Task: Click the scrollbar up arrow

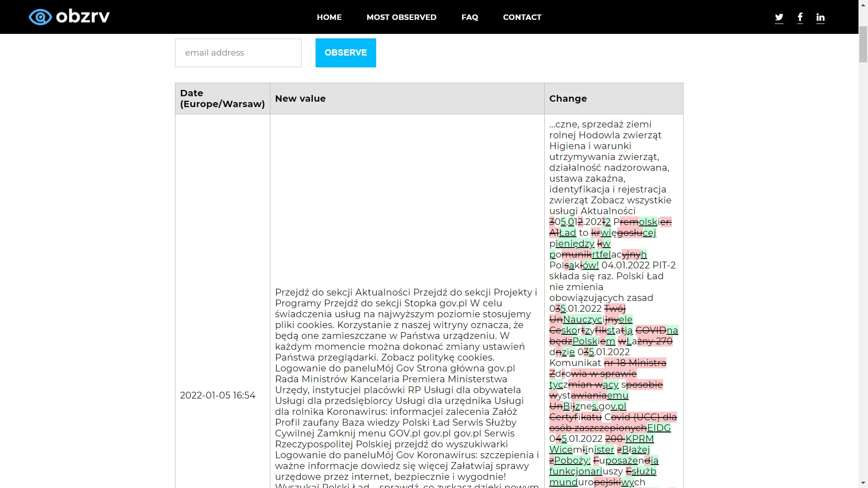Action: 863,4
